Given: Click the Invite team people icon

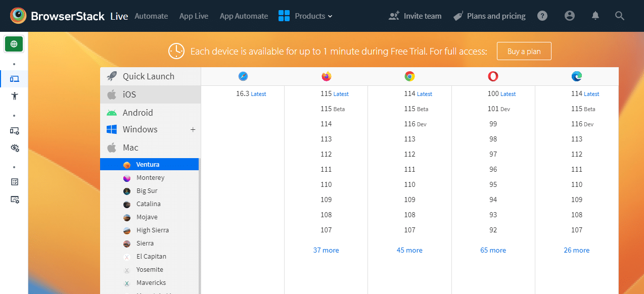Looking at the screenshot, I should click(x=394, y=16).
